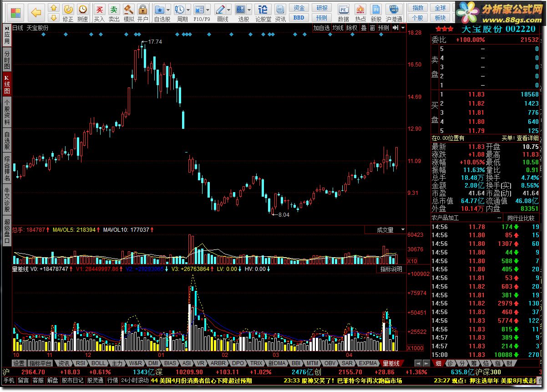Click the 研报 research report button
547x392 pixels.
click(322, 8)
